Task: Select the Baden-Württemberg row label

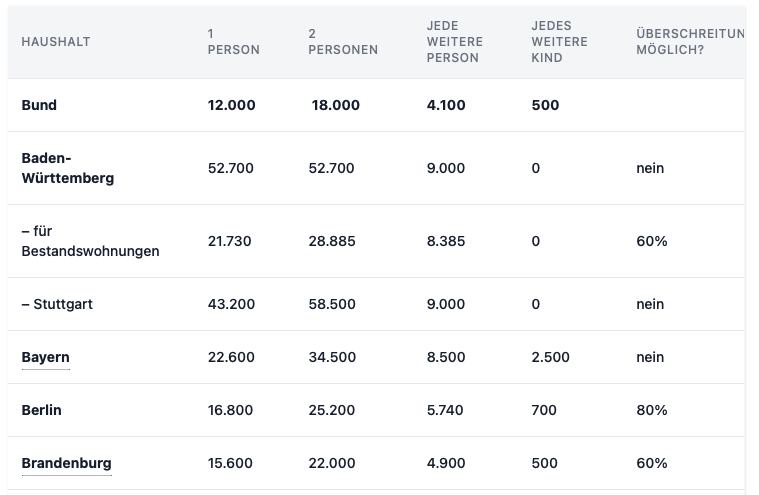Action: [68, 168]
